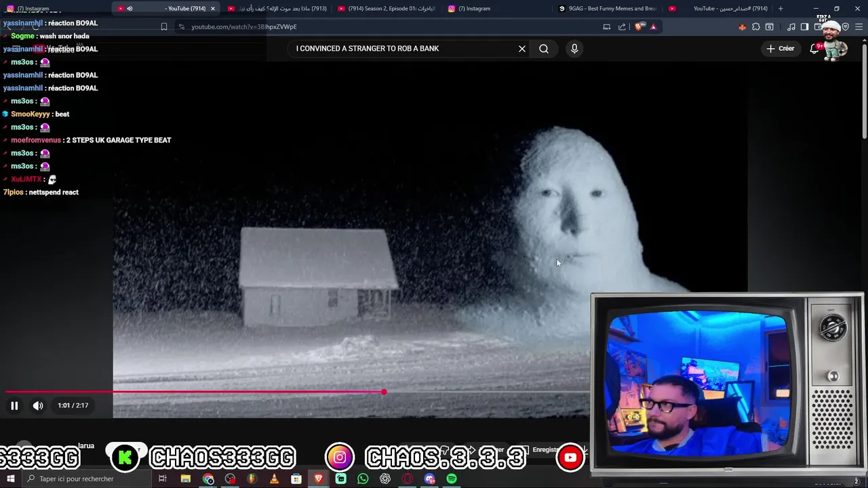Open Brave Shields lion icon
868x488 pixels.
(639, 26)
